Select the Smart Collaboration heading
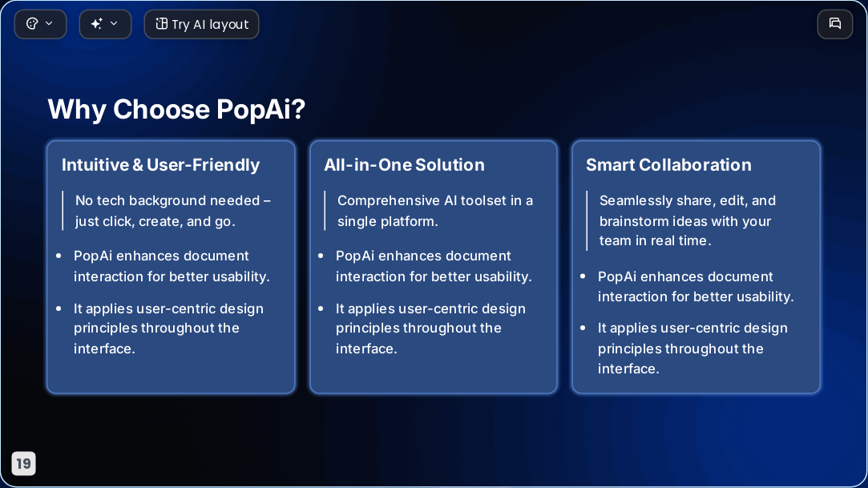 pyautogui.click(x=668, y=165)
